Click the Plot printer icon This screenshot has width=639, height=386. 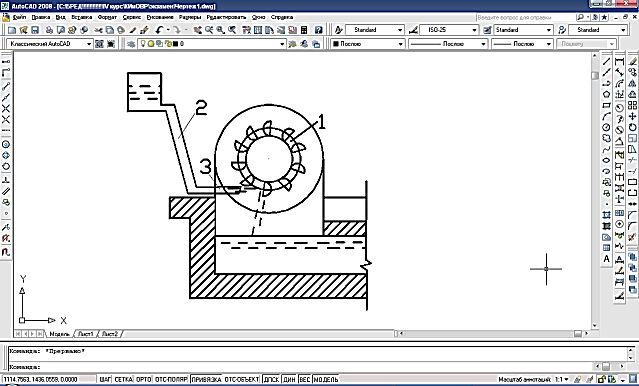[49, 30]
